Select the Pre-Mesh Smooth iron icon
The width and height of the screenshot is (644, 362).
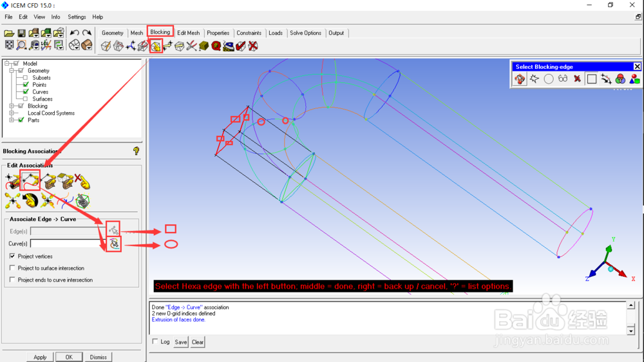pyautogui.click(x=229, y=46)
